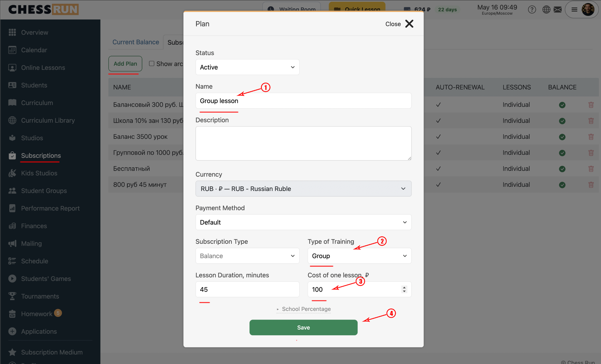Delete the Бесплатный plan via trash icon
This screenshot has height=364, width=601.
(x=591, y=169)
